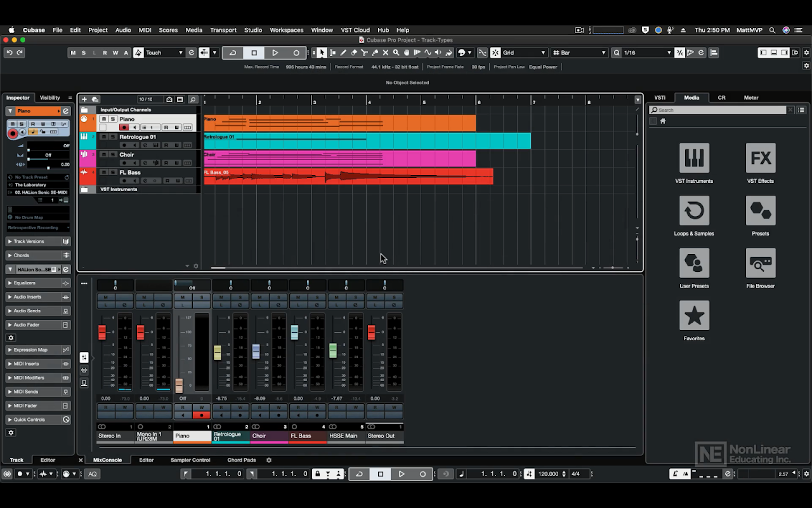This screenshot has height=508, width=812.
Task: Open the VST Effects browser
Action: tap(760, 158)
